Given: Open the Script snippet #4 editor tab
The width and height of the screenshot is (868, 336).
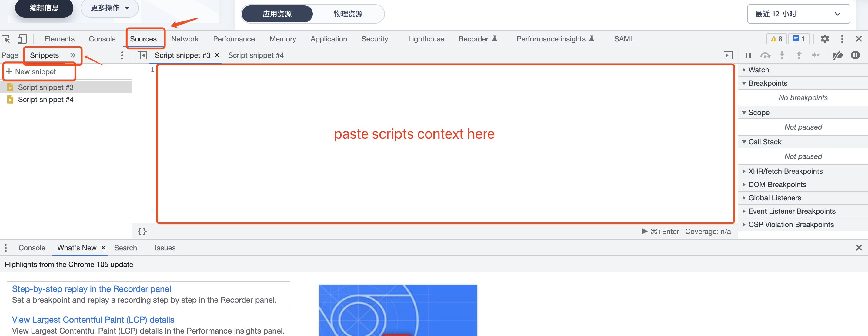Looking at the screenshot, I should tap(255, 55).
